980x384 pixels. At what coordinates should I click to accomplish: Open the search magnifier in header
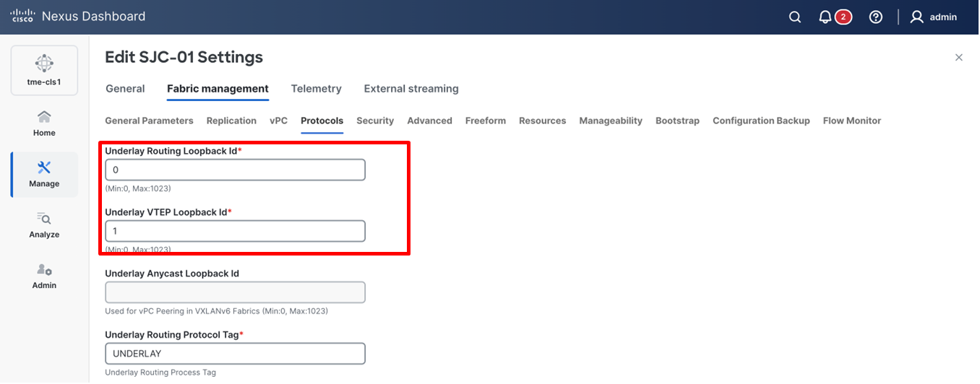coord(795,17)
